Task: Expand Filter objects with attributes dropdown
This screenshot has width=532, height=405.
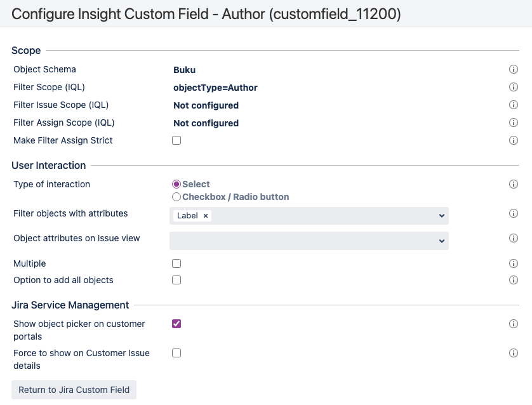Action: coord(442,216)
